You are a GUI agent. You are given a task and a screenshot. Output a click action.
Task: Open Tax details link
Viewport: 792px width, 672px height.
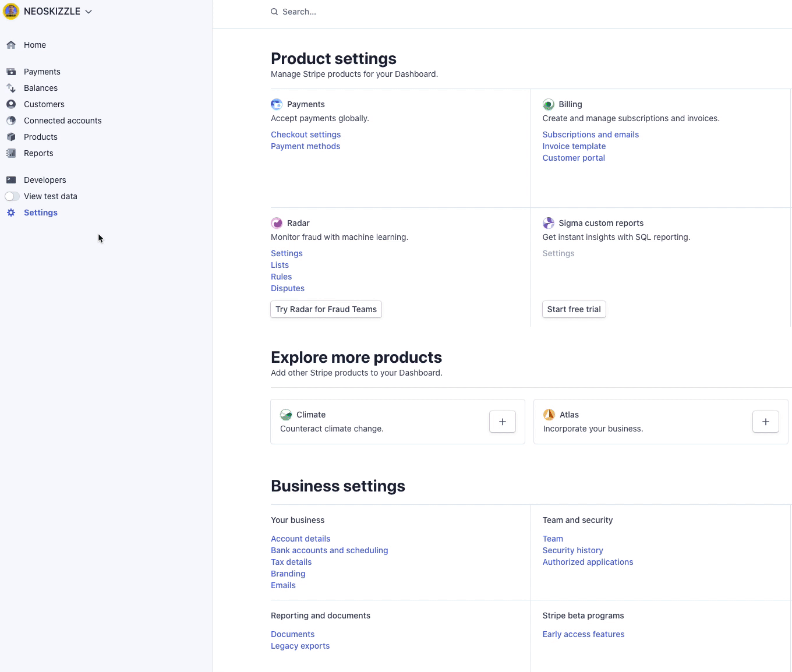291,562
